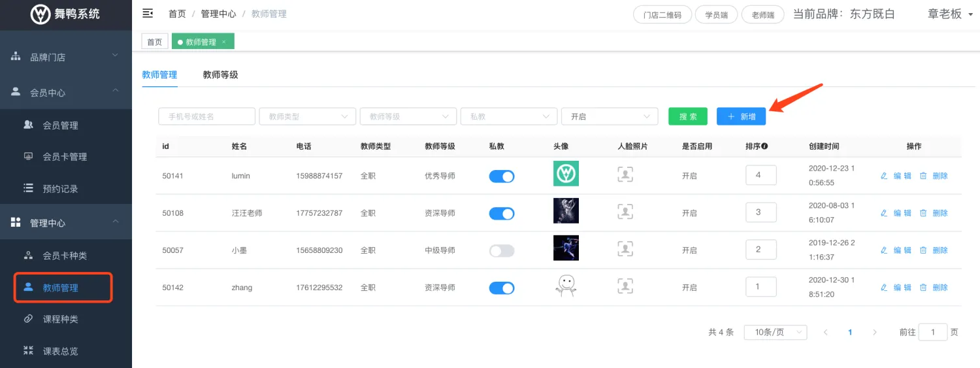
Task: Click the blue 新增 button
Action: [741, 116]
